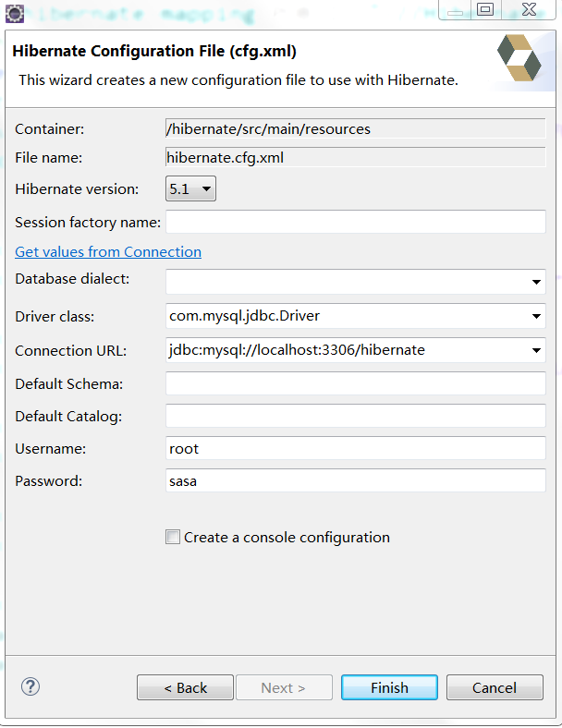Click the Container path field
This screenshot has height=728, width=562.
pos(356,128)
